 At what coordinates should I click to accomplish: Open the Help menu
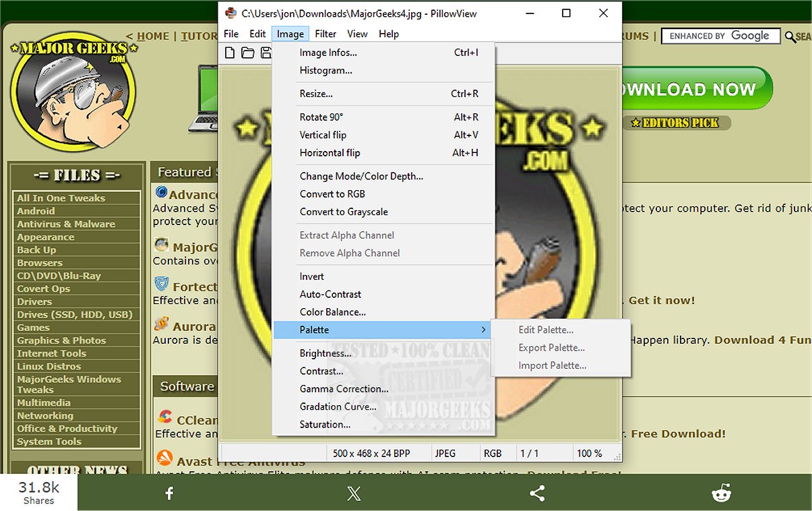click(x=389, y=34)
